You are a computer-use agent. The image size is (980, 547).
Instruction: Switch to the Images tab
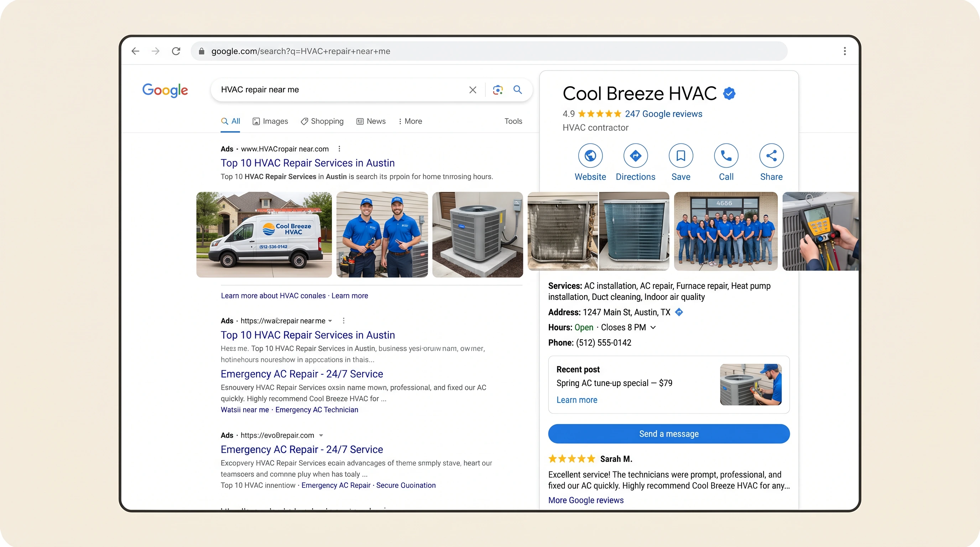(x=270, y=121)
